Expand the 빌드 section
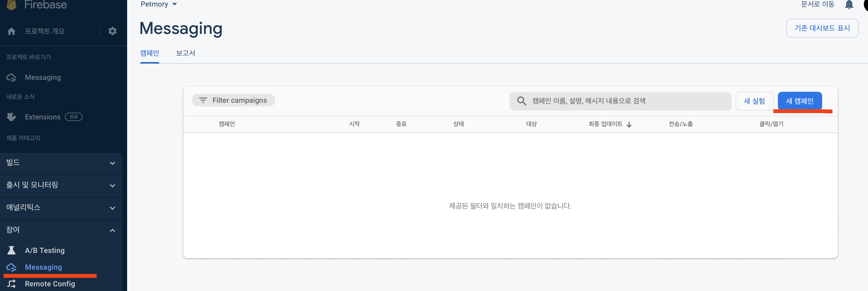Viewport: 868px width, 291px height. pos(112,163)
